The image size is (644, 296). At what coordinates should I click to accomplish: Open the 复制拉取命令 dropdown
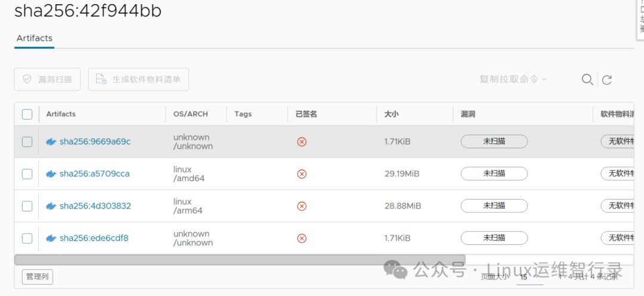[x=513, y=79]
